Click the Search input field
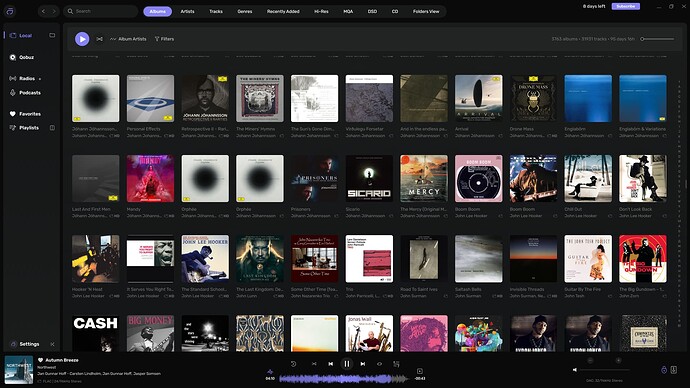 pyautogui.click(x=101, y=11)
